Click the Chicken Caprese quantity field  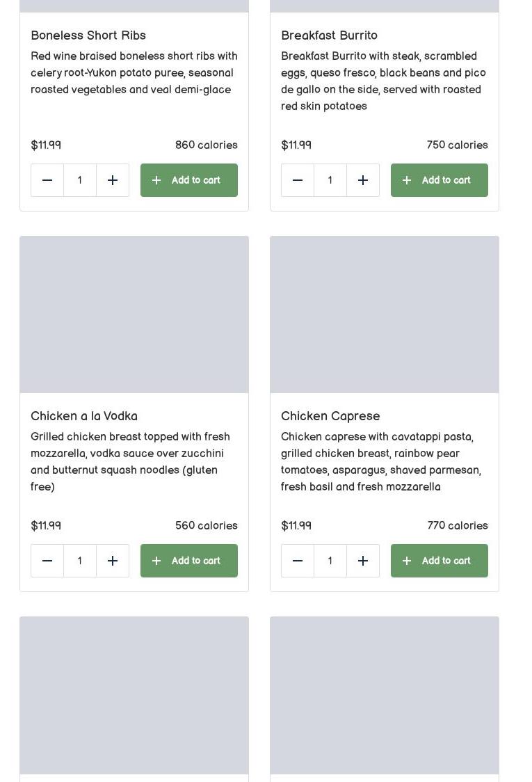(330, 561)
